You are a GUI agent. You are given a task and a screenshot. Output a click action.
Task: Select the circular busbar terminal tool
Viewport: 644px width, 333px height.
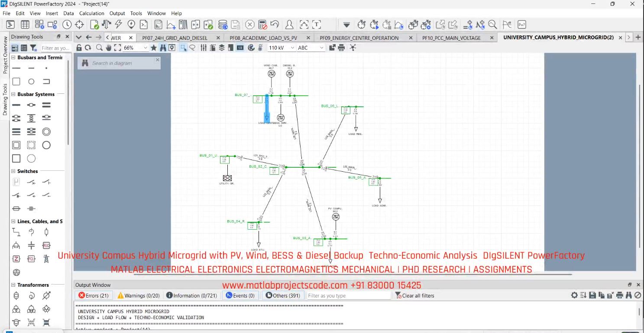[31, 81]
